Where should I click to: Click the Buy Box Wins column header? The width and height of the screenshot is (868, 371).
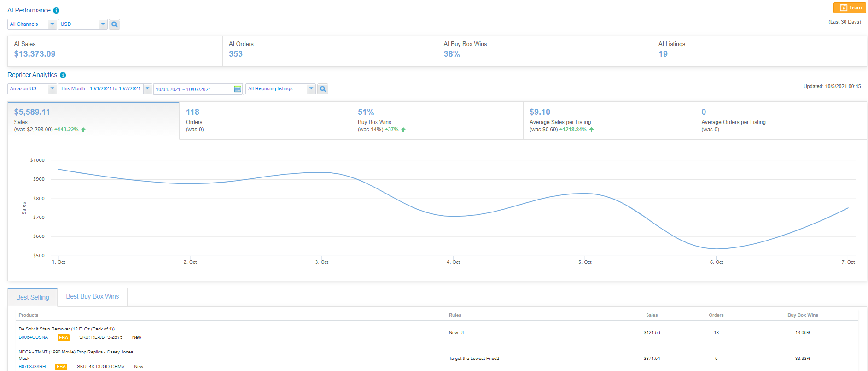click(803, 315)
